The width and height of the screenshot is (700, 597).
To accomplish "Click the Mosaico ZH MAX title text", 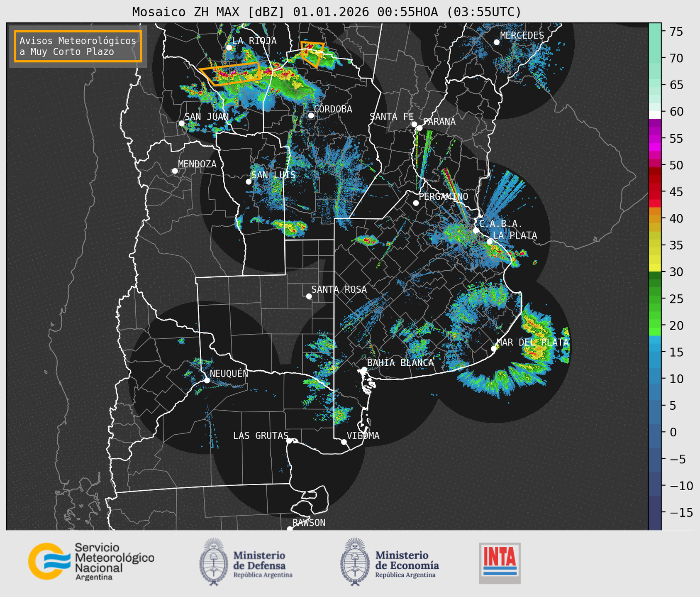I will pos(327,12).
